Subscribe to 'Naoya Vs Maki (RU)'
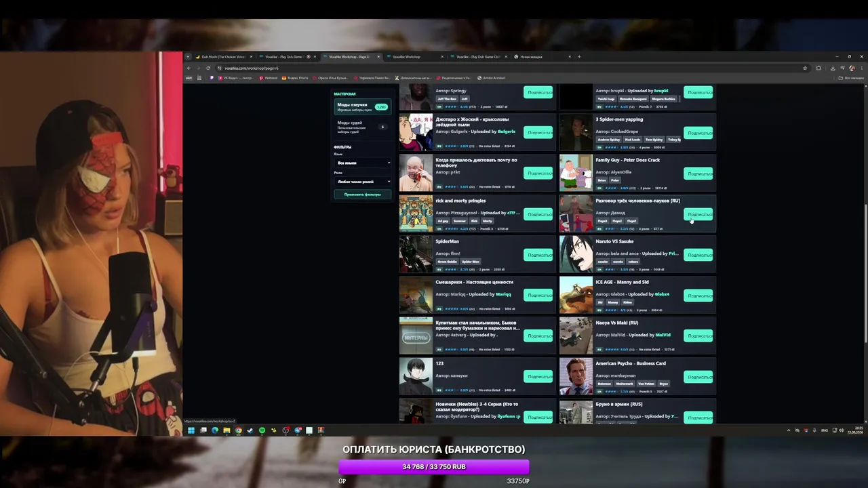Screen dimensions: 868x488 698,336
